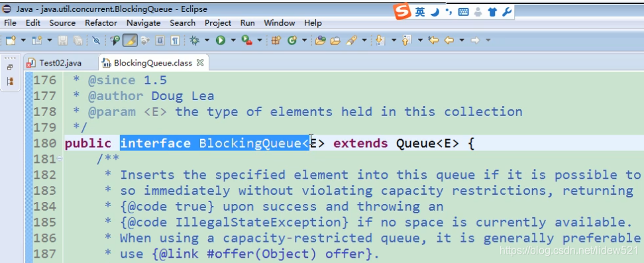Viewport: 644px width, 263px height.
Task: Click the New Java Class icon
Action: pos(292,40)
